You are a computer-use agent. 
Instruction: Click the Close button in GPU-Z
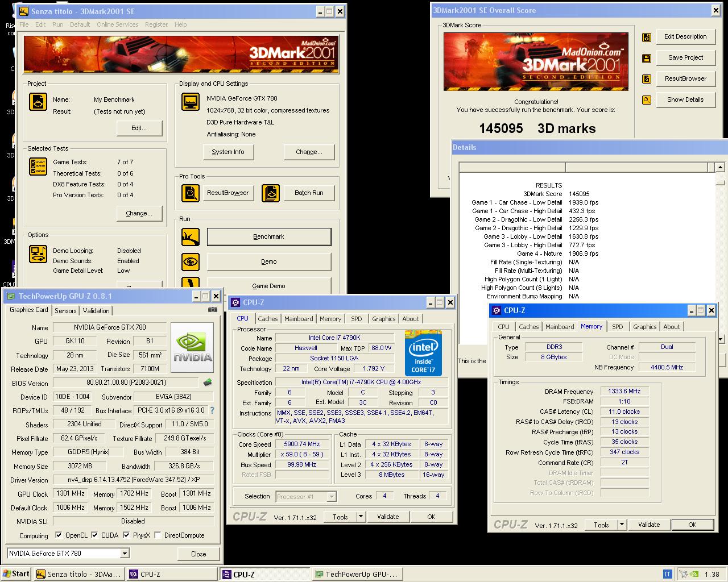(198, 554)
